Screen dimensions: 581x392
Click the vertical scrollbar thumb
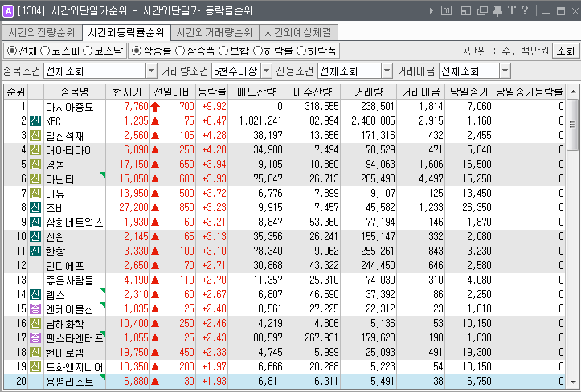pyautogui.click(x=573, y=125)
